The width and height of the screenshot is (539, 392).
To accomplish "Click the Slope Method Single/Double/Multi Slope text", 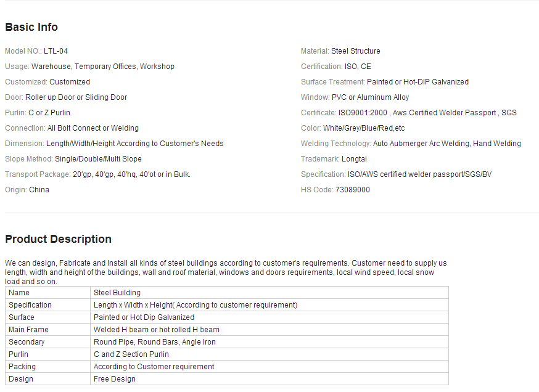I will coord(98,159).
